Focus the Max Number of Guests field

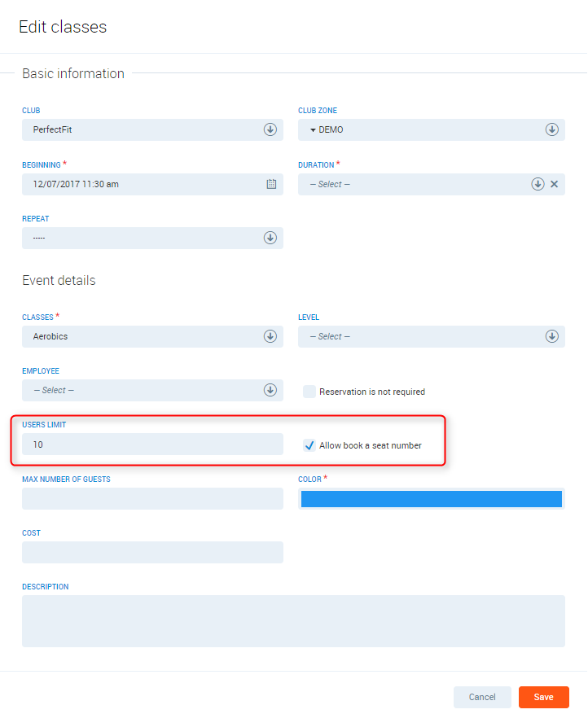152,498
